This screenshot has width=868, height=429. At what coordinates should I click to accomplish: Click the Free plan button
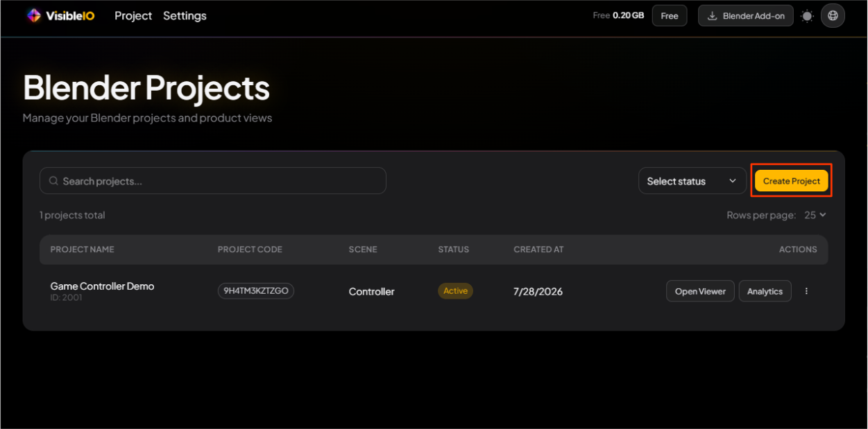tap(670, 16)
